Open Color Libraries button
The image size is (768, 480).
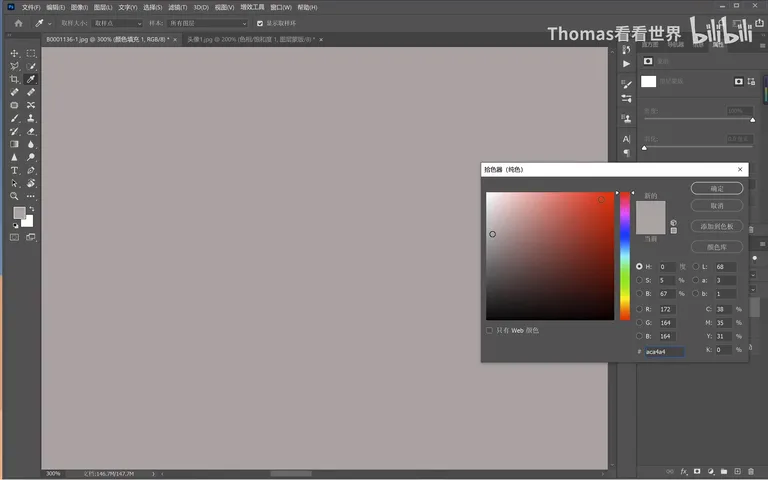(717, 247)
